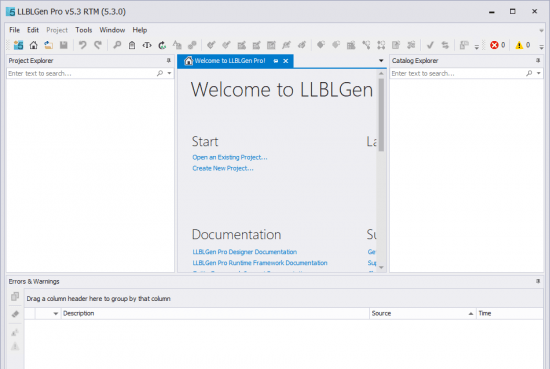Open toolbar overflow arrow after warning counter

click(x=542, y=47)
